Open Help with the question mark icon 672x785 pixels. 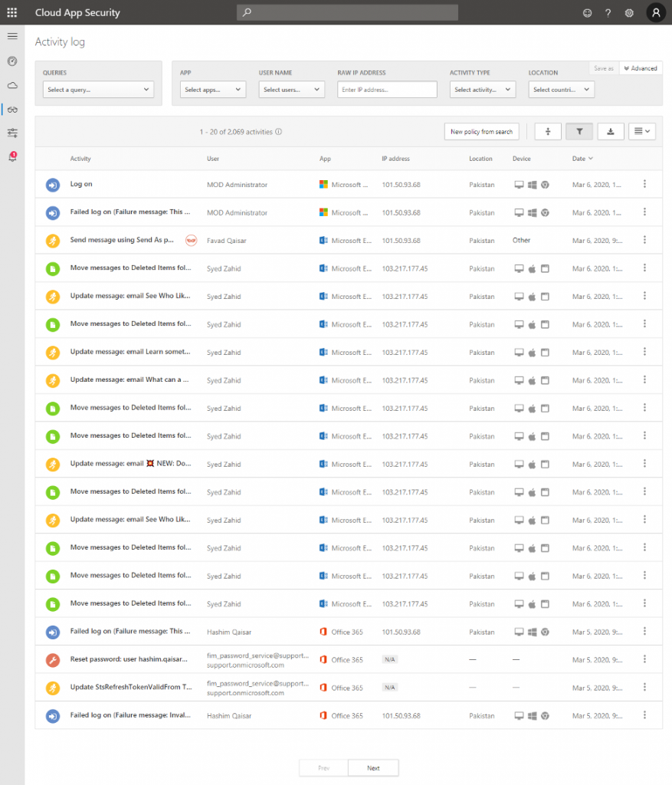[608, 12]
